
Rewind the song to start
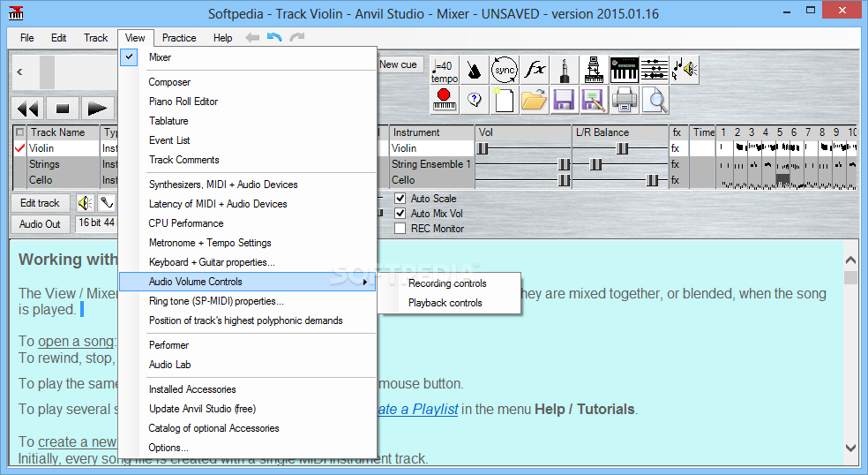(27, 108)
